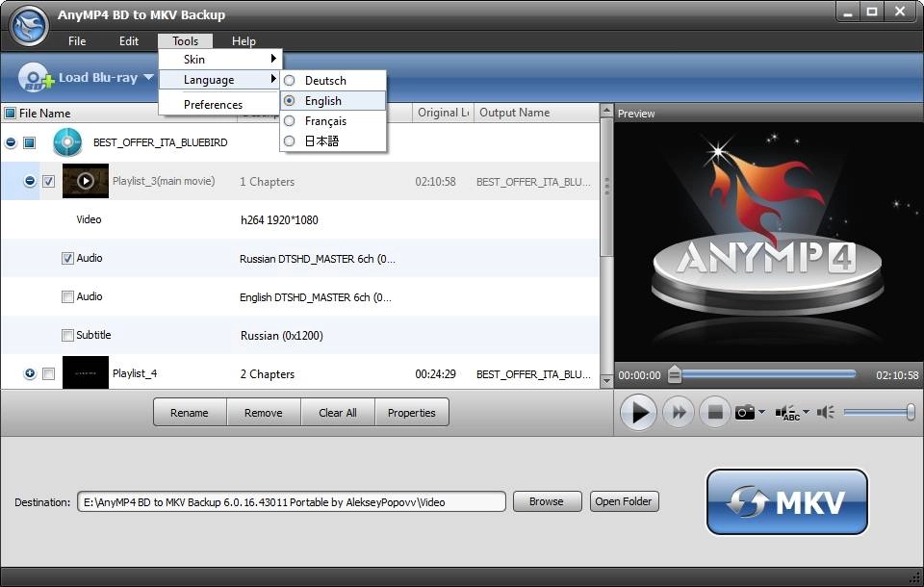Click the Playlist_3 thumbnail play icon
The image size is (924, 587).
pos(86,181)
